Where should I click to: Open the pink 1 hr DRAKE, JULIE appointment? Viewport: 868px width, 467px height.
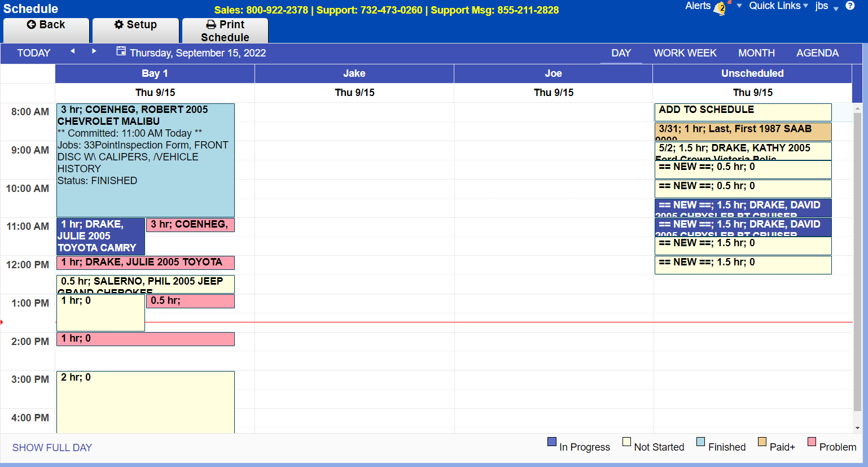146,263
